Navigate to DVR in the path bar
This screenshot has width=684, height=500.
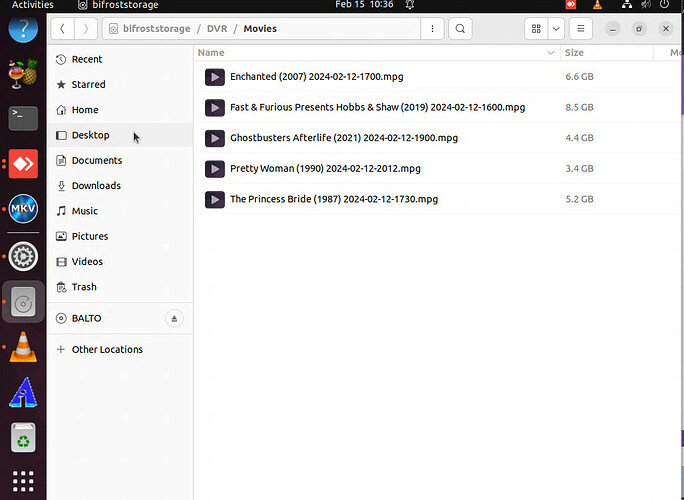[217, 29]
